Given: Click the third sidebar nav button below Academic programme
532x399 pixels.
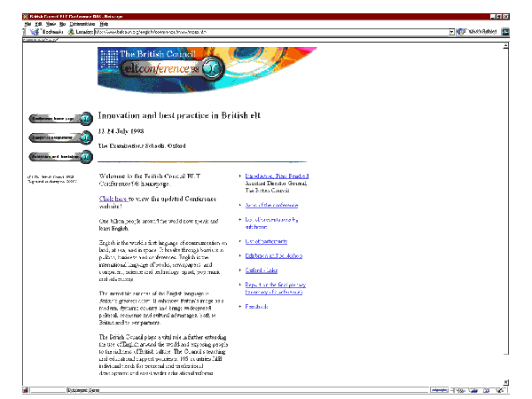Looking at the screenshot, I should point(60,157).
